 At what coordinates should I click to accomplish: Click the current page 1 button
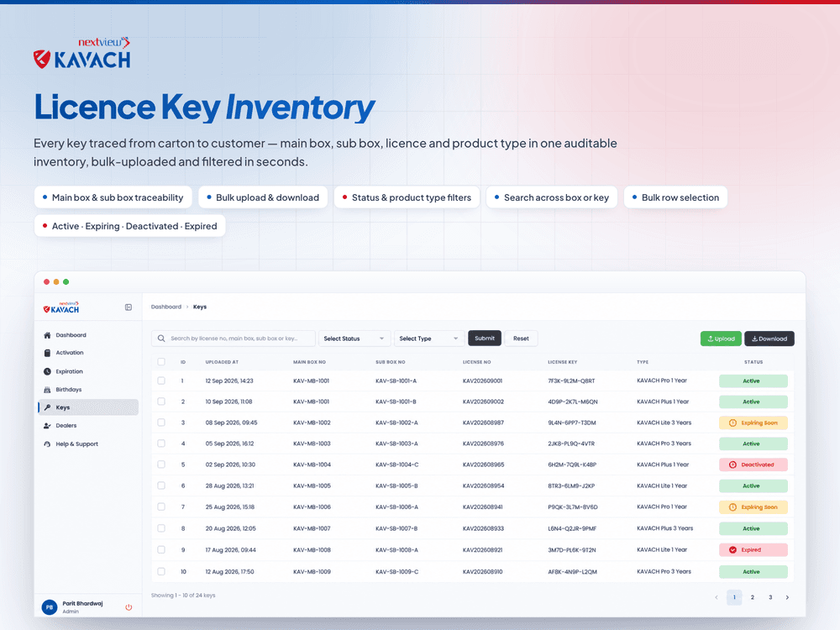coord(734,597)
